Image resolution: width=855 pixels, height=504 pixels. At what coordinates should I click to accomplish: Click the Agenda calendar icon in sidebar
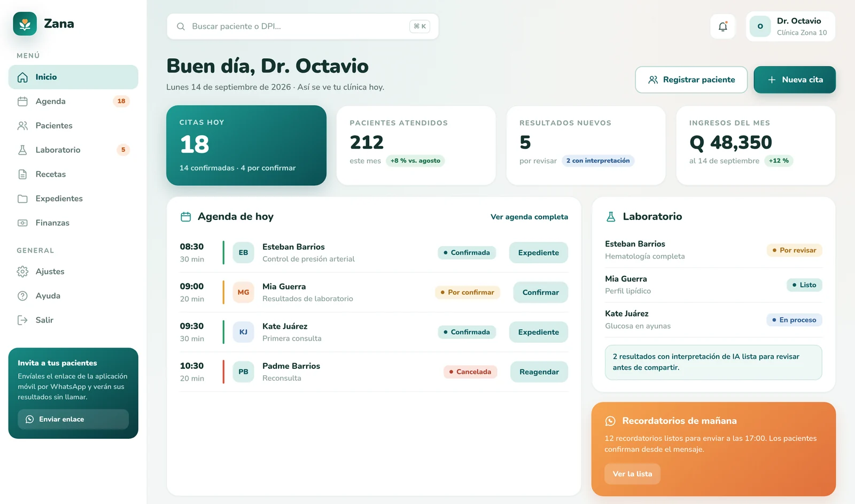22,101
